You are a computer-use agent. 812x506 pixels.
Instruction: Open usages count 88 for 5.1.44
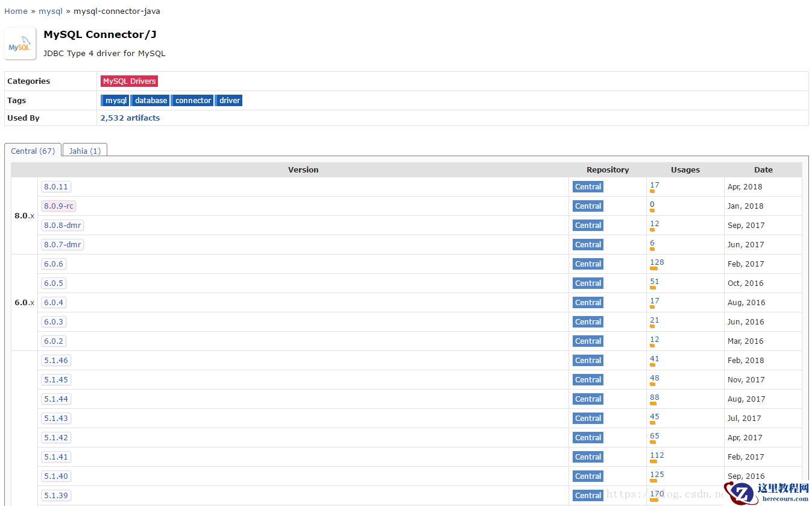[655, 397]
